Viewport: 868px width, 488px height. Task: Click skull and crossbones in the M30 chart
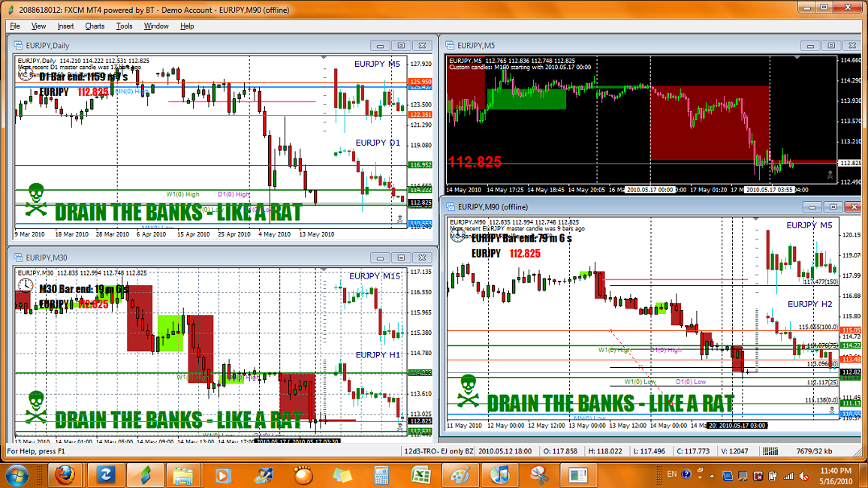(x=36, y=407)
